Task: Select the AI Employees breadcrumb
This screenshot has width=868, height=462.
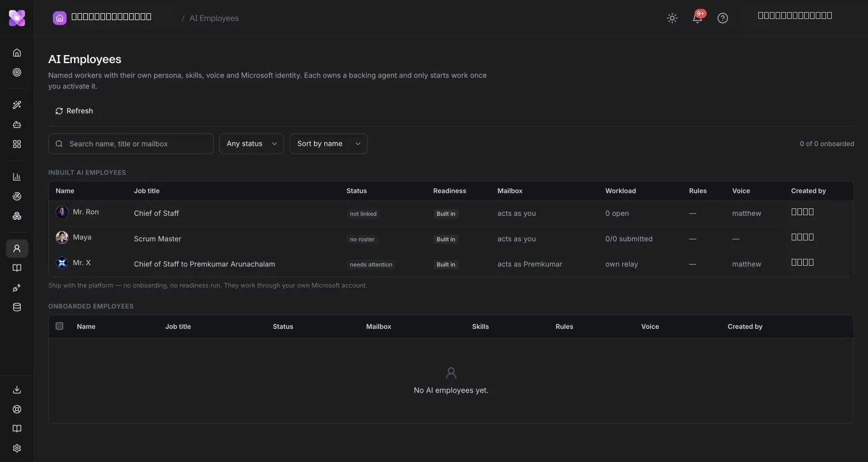Action: 214,18
